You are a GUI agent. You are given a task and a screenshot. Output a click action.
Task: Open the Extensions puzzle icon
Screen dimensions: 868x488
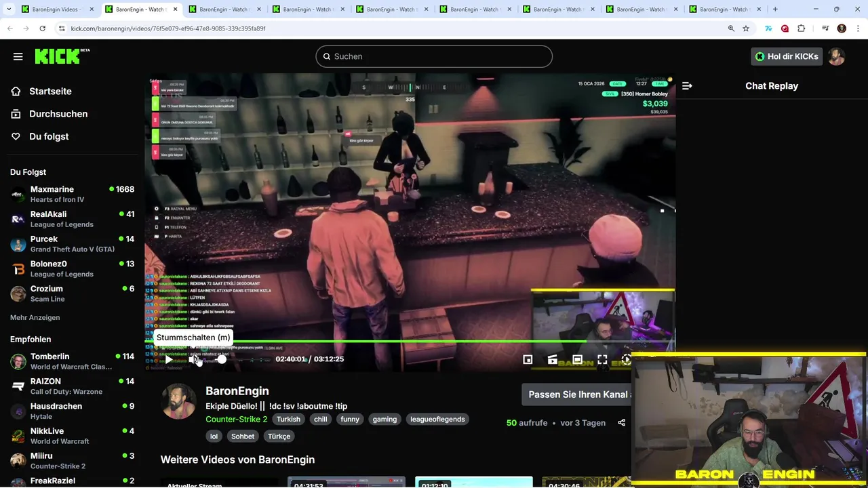(802, 28)
